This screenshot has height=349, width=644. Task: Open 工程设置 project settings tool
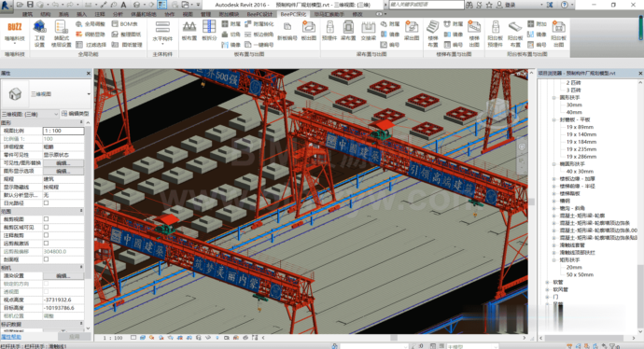(x=39, y=34)
